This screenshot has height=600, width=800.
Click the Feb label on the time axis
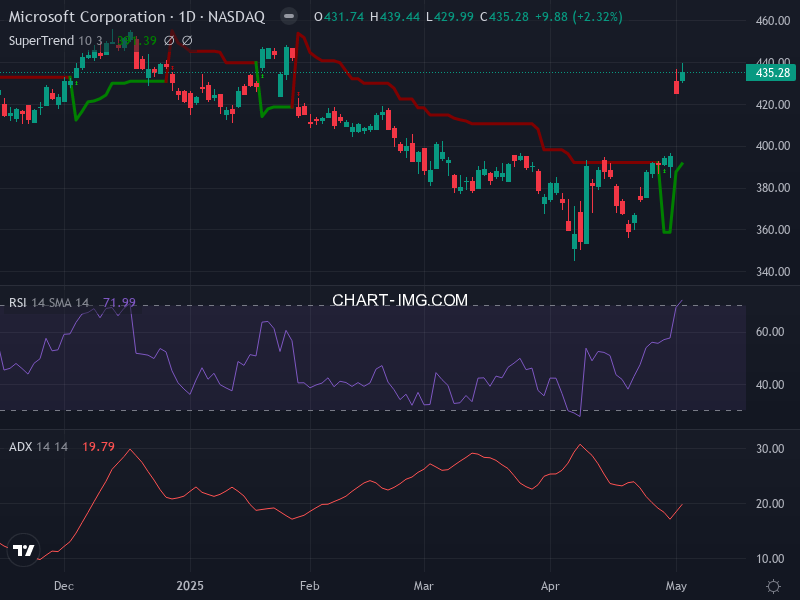pyautogui.click(x=310, y=586)
